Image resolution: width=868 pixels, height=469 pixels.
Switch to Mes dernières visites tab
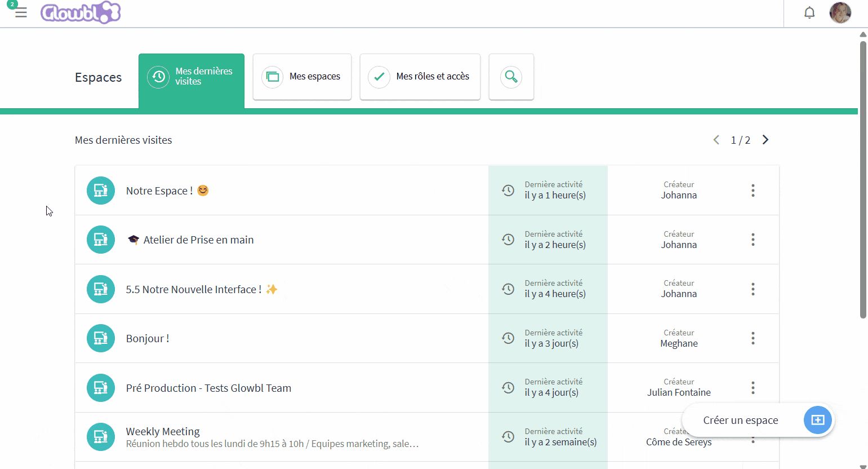pos(192,81)
